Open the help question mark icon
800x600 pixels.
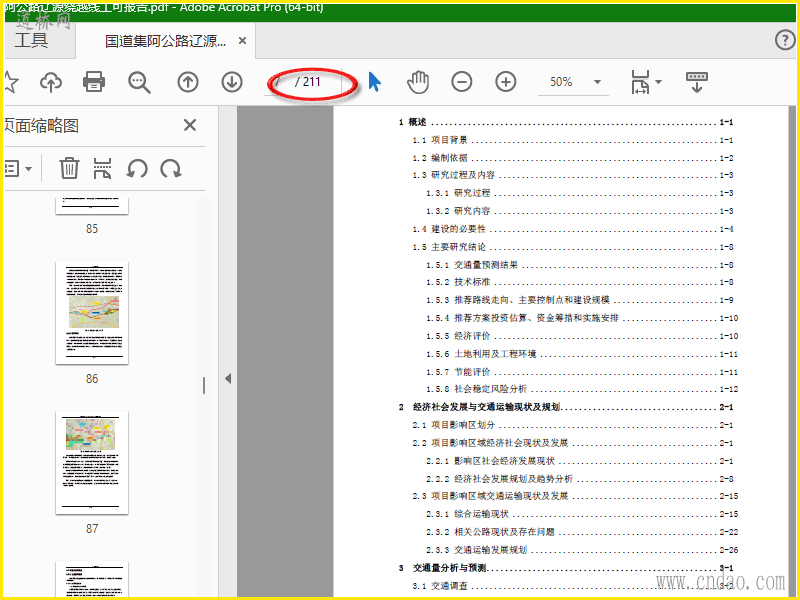tap(785, 40)
